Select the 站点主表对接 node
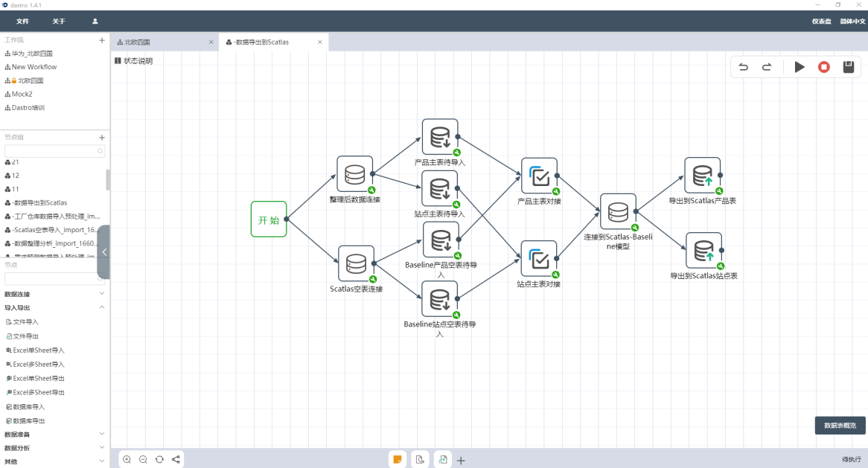The width and height of the screenshot is (868, 468). (539, 258)
